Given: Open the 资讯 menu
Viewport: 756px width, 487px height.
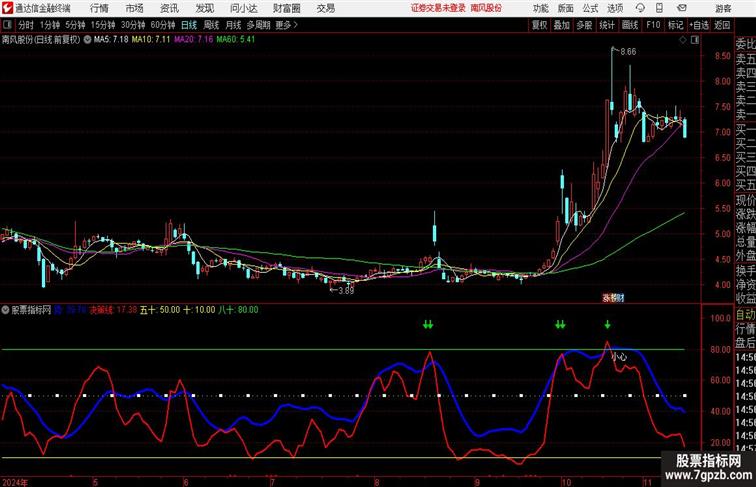Looking at the screenshot, I should (169, 8).
